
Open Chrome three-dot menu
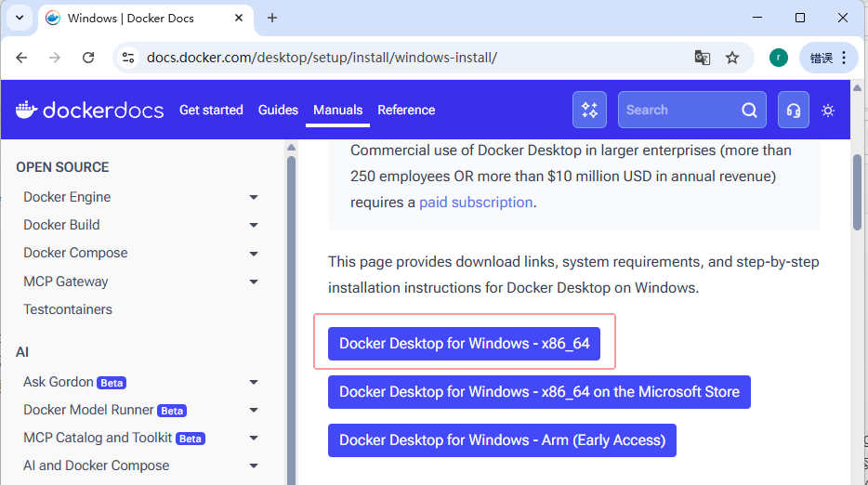(x=844, y=58)
